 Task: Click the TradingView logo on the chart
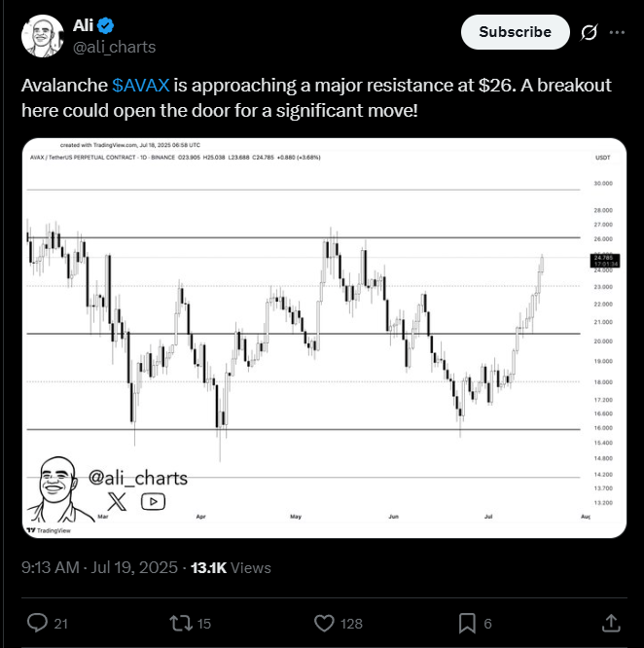49,530
